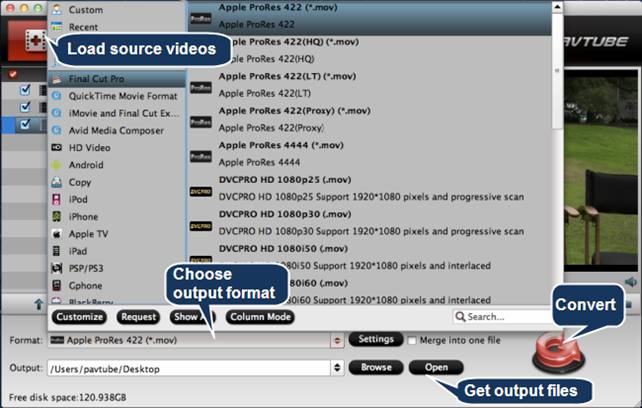
Task: Choose Apple ProRes 422(LT) (*.mov) format
Action: click(x=370, y=85)
